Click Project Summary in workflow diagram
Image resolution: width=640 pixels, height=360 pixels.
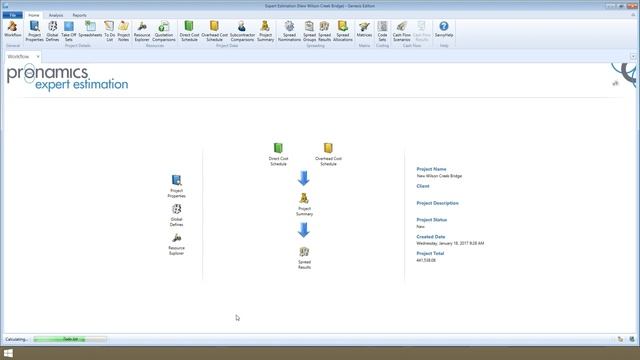pos(304,204)
